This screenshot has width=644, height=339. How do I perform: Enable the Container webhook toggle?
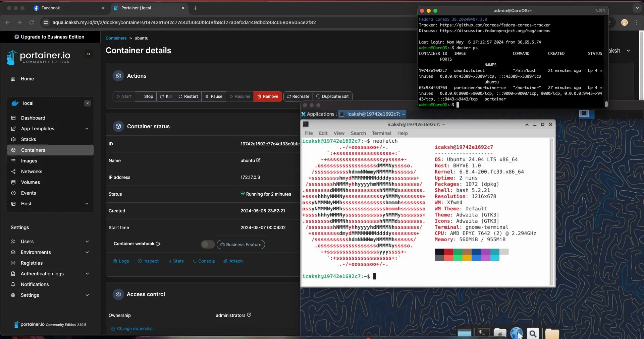[x=207, y=244]
